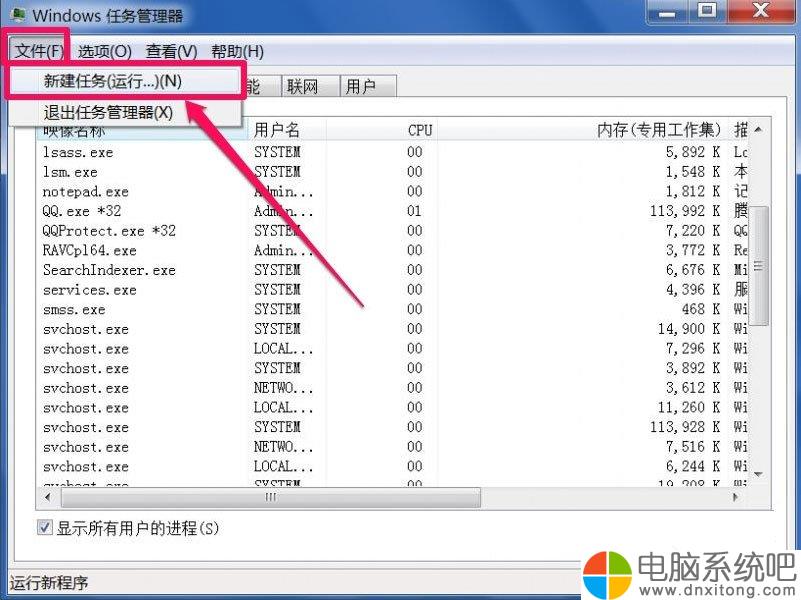The image size is (801, 600).
Task: Click the Task Manager icon in title bar
Action: (x=17, y=15)
